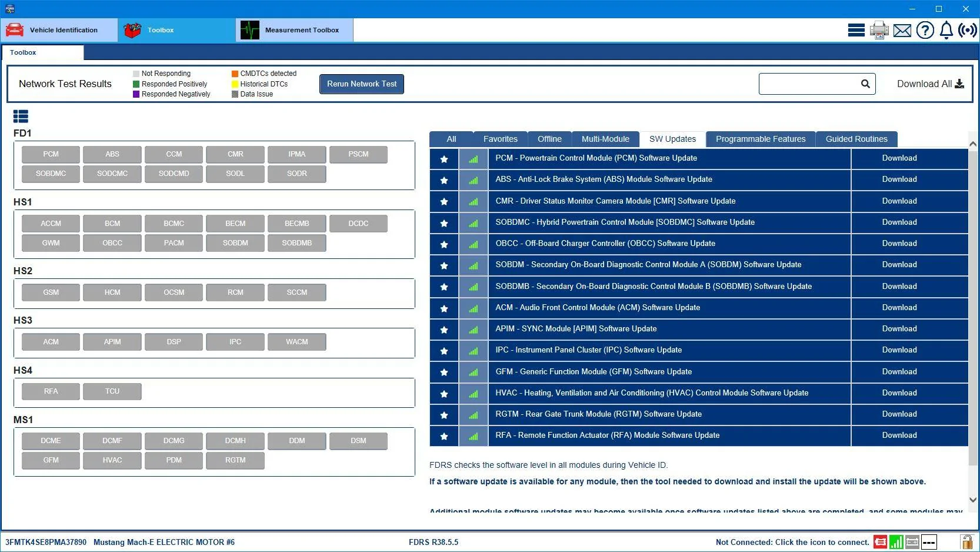Select the HVAC module button in MS1
Viewport: 980px width, 552px height.
click(112, 460)
